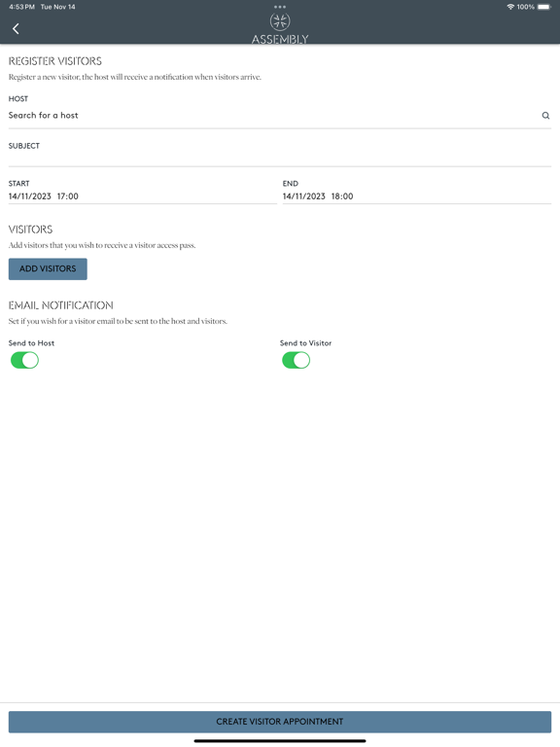Open the Start time 17:00 picker
This screenshot has height=747, width=560.
pyautogui.click(x=68, y=196)
